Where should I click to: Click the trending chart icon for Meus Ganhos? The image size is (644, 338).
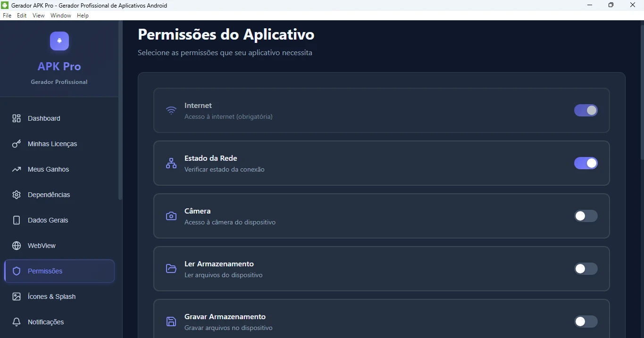click(17, 169)
